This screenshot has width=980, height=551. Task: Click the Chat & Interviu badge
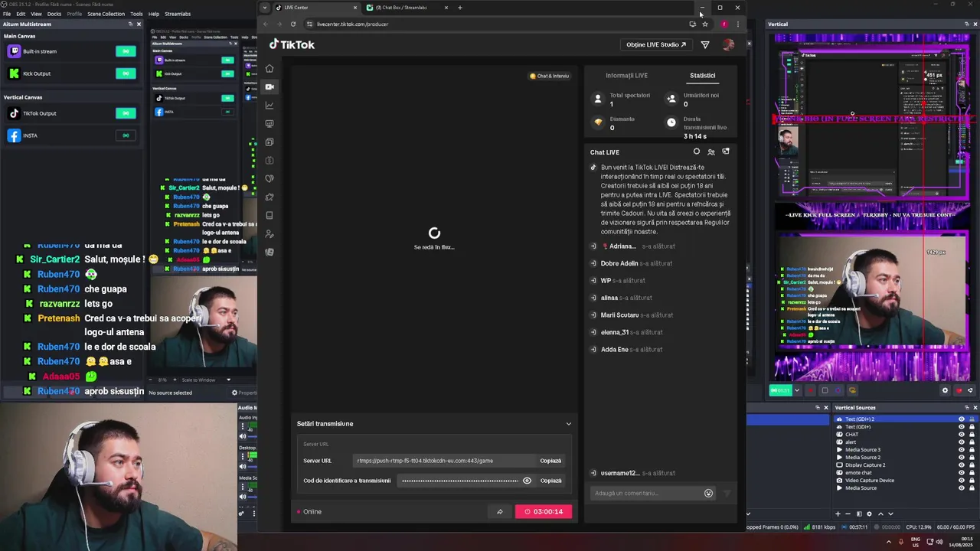550,76
